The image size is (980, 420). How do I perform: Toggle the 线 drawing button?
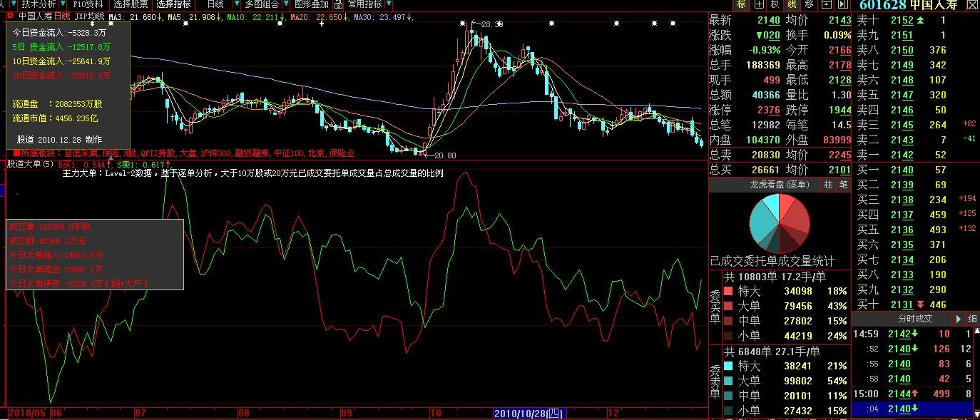pyautogui.click(x=792, y=5)
